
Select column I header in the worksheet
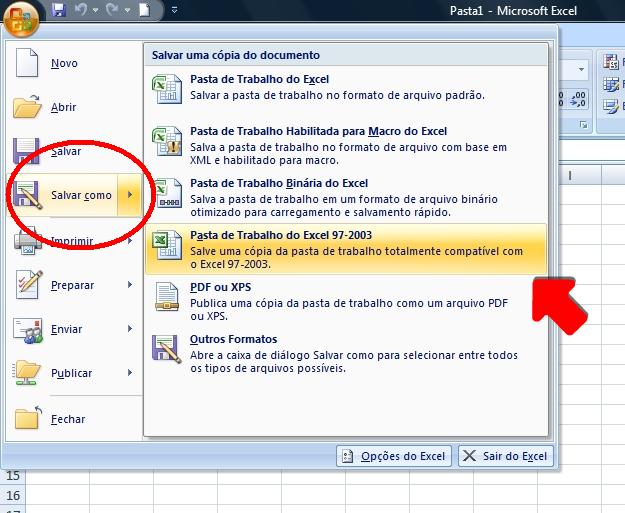click(570, 175)
